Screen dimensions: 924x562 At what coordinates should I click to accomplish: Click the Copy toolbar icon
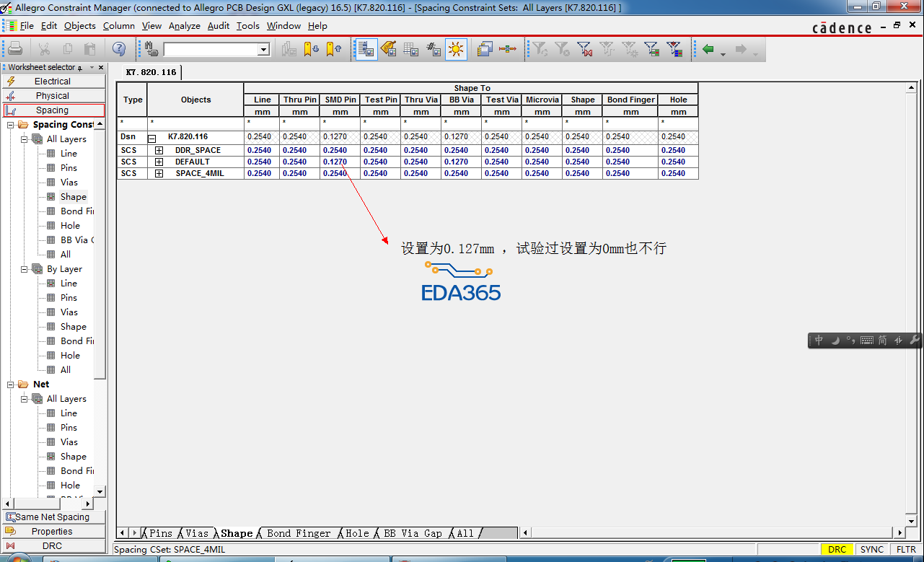coord(67,49)
